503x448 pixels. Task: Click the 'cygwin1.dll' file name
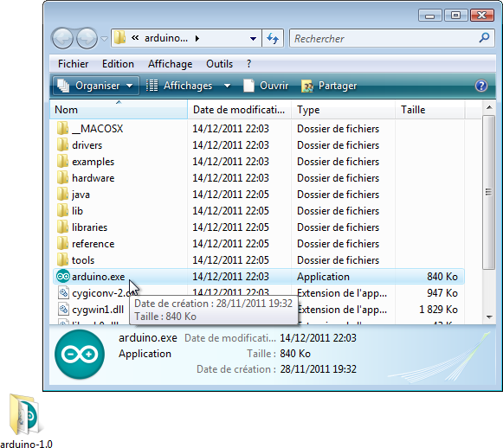pos(98,310)
